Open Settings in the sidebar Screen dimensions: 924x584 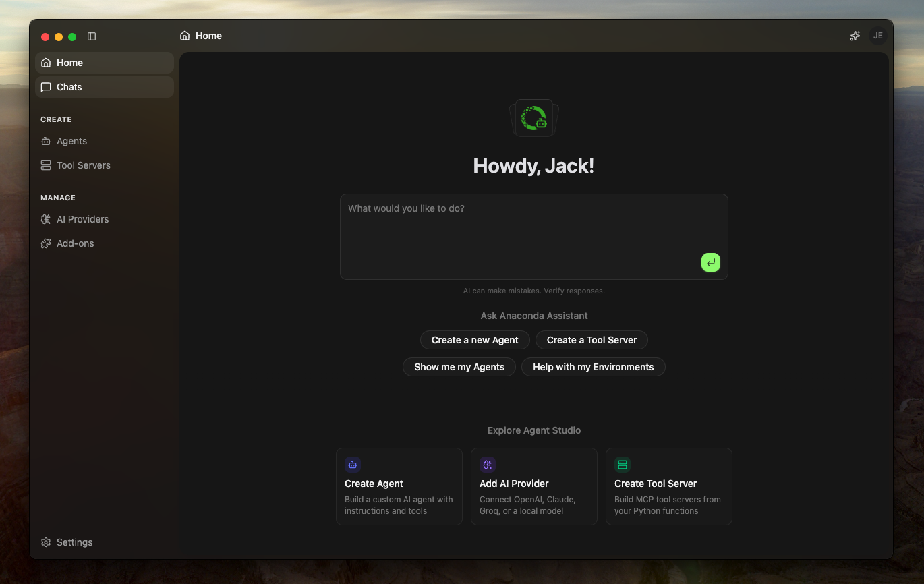(105, 542)
